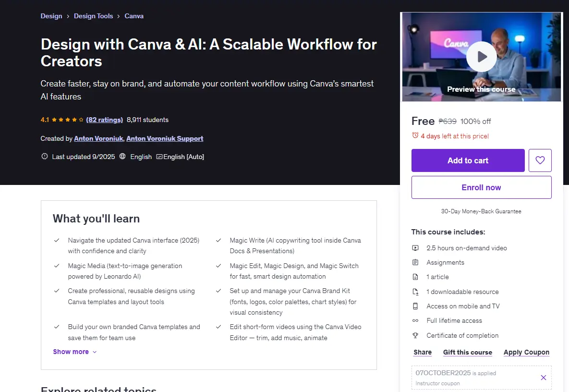Click the trophy certificate icon
Image resolution: width=569 pixels, height=392 pixels.
[415, 335]
